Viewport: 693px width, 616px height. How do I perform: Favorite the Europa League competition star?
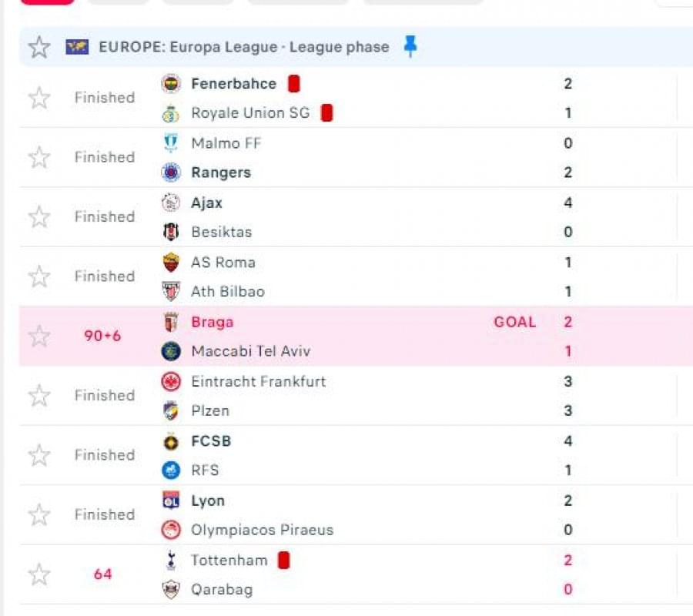tap(39, 47)
